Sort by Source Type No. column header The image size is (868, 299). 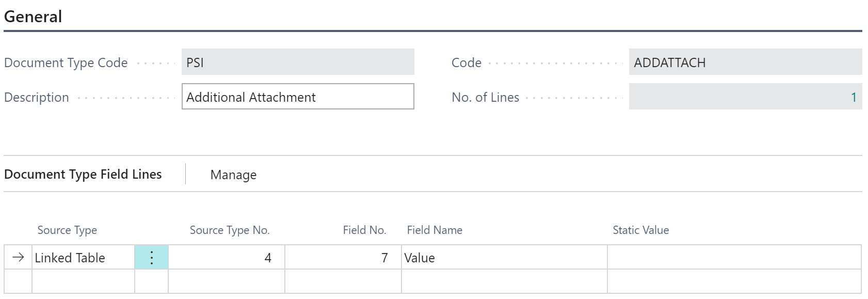point(230,230)
